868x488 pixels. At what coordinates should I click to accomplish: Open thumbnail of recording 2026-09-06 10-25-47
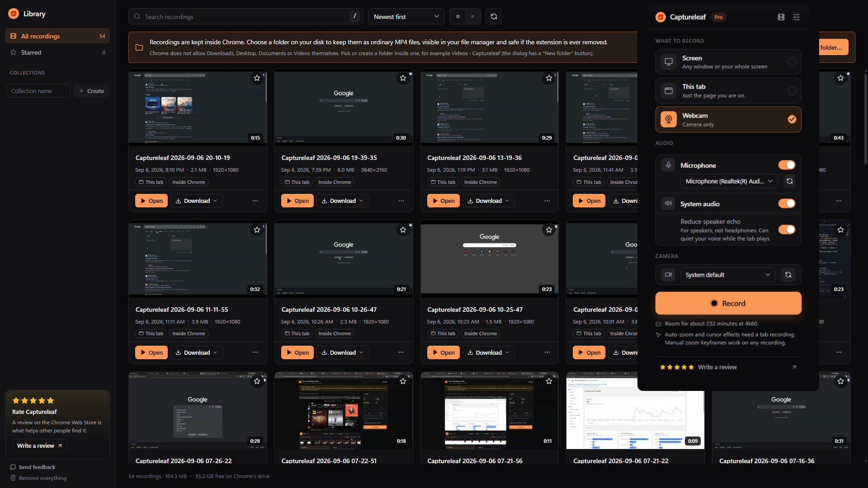490,258
